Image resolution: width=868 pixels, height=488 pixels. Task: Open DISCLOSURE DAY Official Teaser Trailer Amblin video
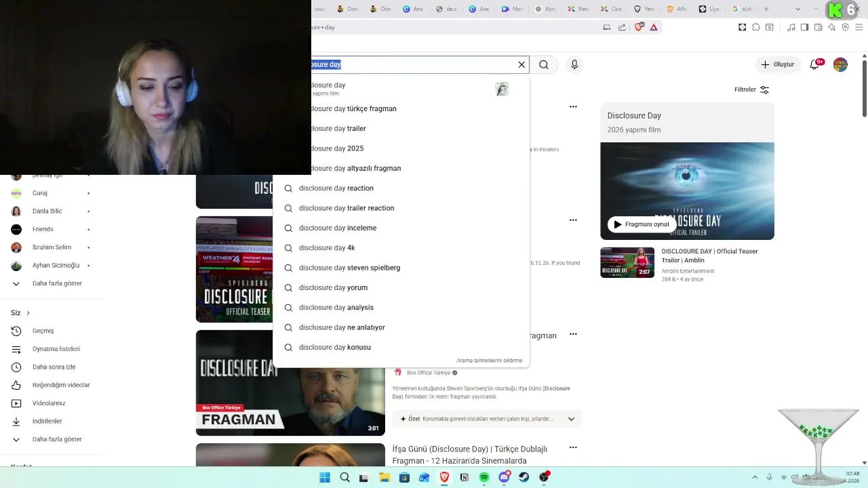[x=687, y=263]
